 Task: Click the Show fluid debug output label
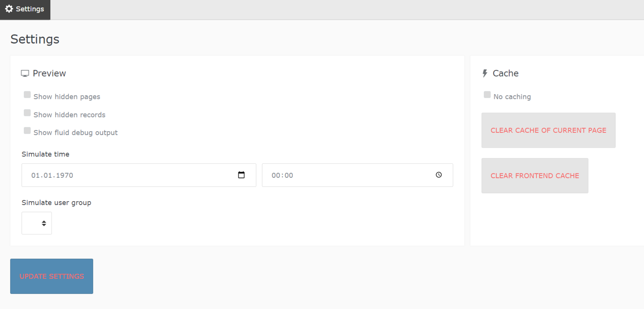coord(76,133)
